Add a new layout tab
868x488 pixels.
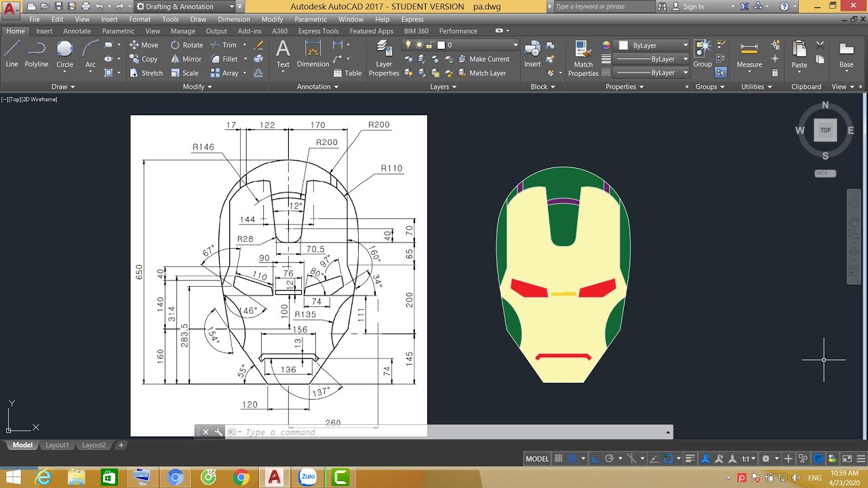(121, 445)
